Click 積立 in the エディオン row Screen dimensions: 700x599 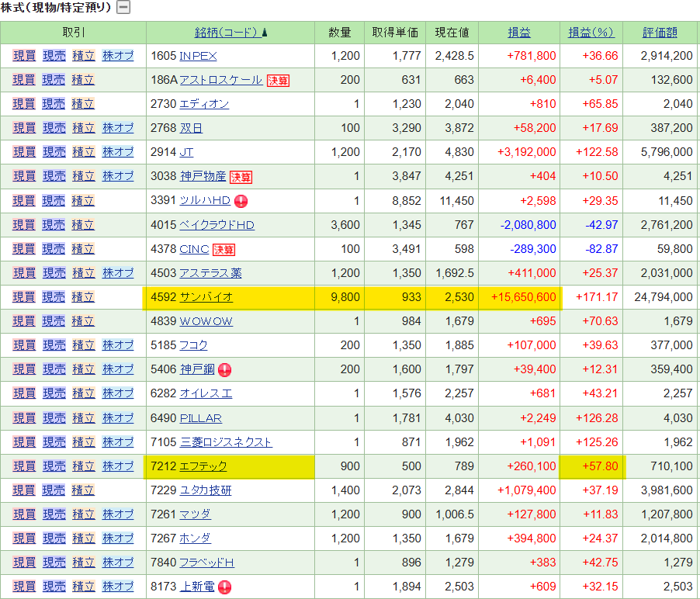click(x=83, y=105)
